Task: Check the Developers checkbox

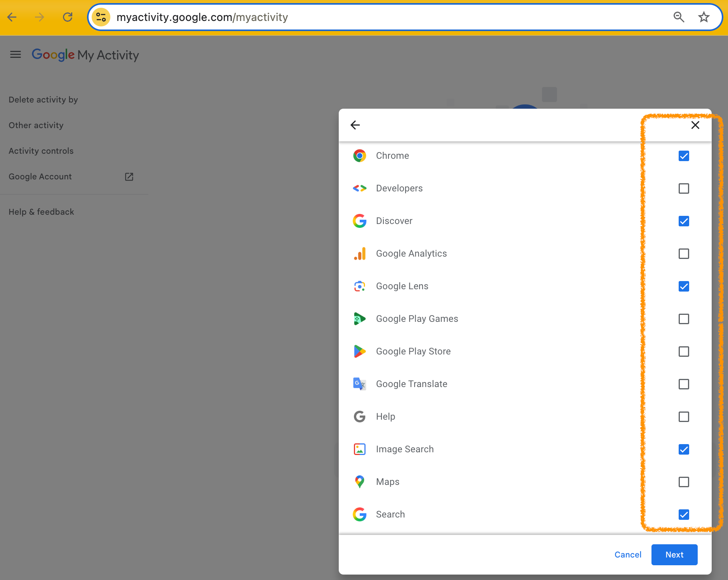Action: coord(684,188)
